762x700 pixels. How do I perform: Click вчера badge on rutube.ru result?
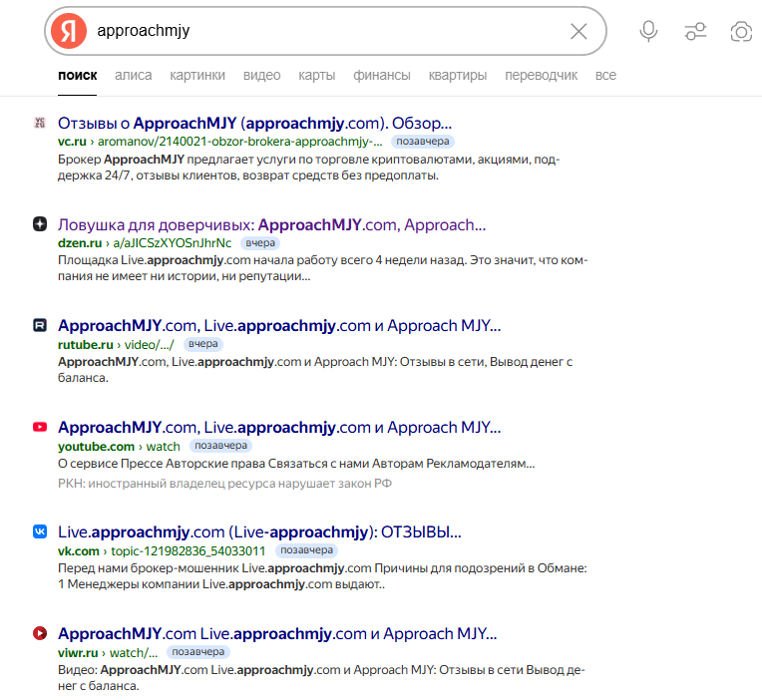click(203, 344)
